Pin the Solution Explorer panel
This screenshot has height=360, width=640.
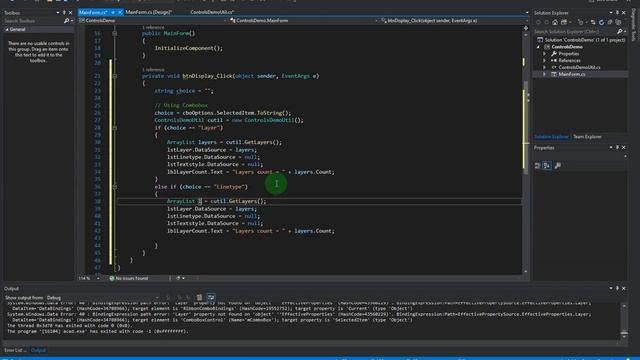[617, 13]
